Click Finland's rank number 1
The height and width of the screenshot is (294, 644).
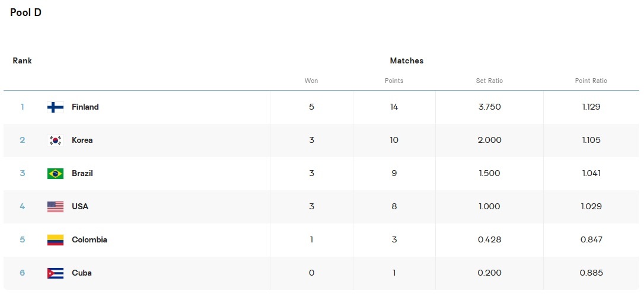tap(23, 107)
